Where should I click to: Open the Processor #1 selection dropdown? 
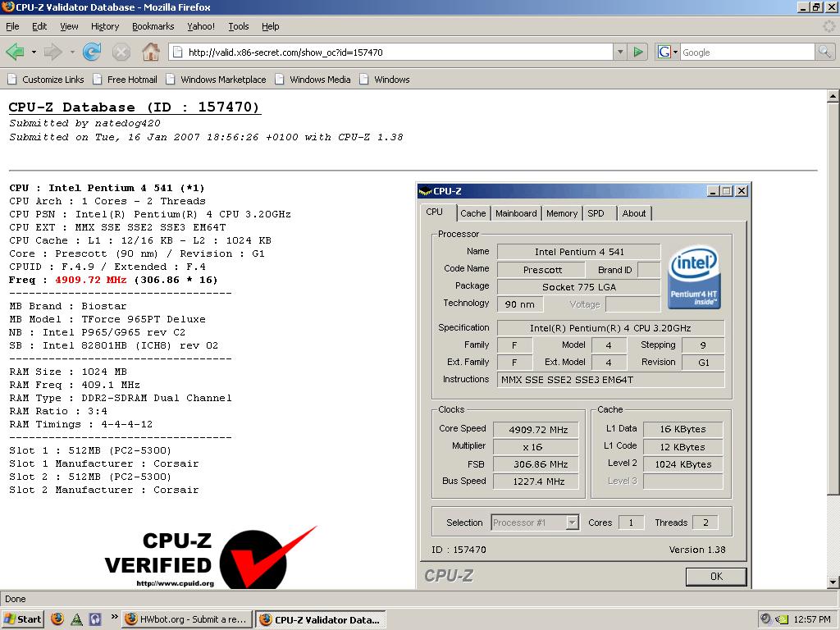(573, 523)
